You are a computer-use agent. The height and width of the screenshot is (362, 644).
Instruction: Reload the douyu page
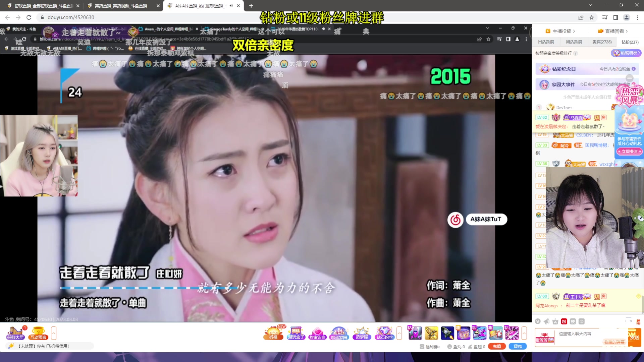click(29, 17)
